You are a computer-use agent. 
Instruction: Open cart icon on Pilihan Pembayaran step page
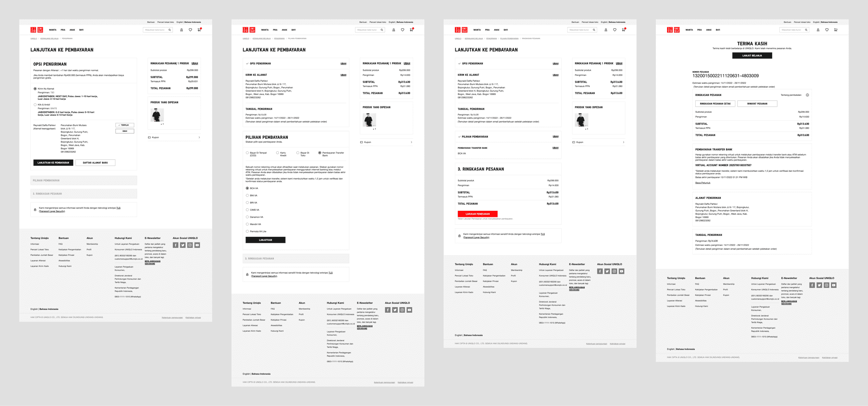pos(411,30)
